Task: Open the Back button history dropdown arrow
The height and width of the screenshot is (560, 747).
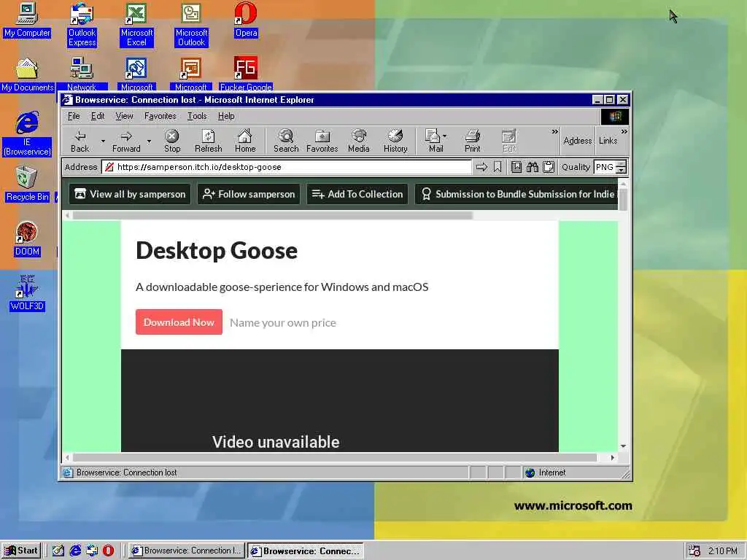Action: (103, 141)
